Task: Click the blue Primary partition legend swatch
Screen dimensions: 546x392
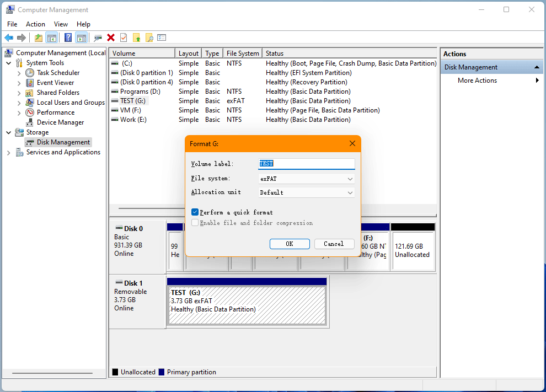Action: pyautogui.click(x=162, y=372)
